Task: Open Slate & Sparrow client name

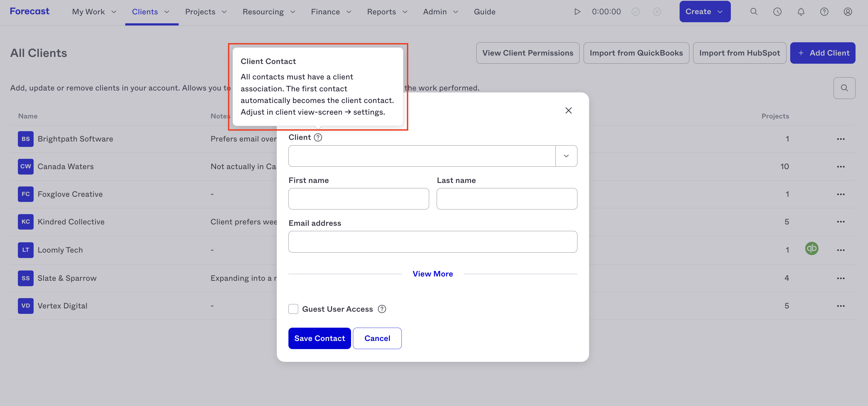Action: [x=67, y=278]
